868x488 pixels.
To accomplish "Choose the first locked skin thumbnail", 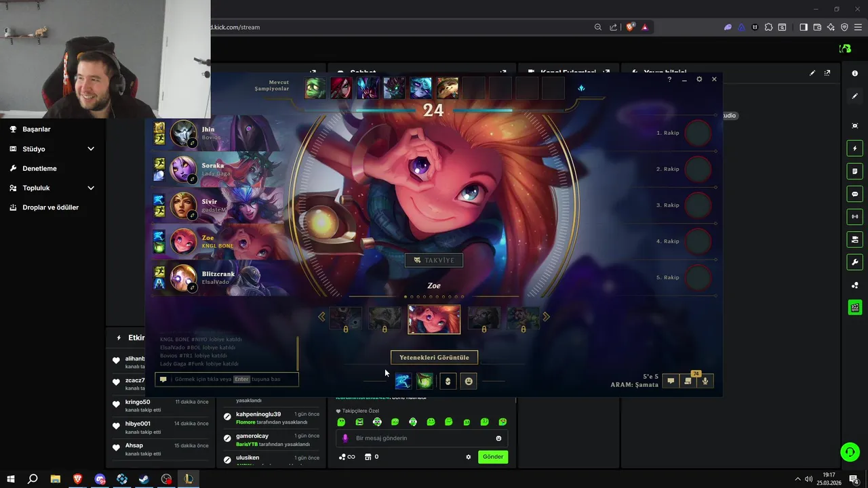I will [345, 319].
